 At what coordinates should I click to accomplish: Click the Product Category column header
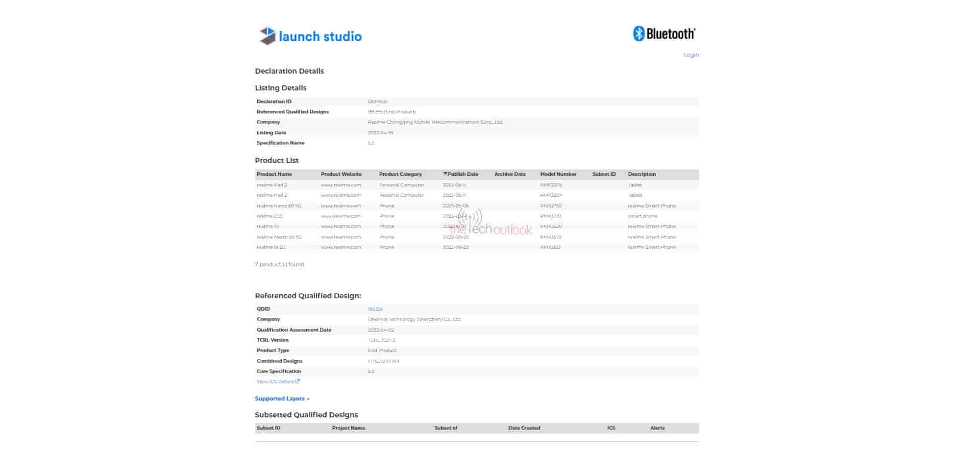401,174
